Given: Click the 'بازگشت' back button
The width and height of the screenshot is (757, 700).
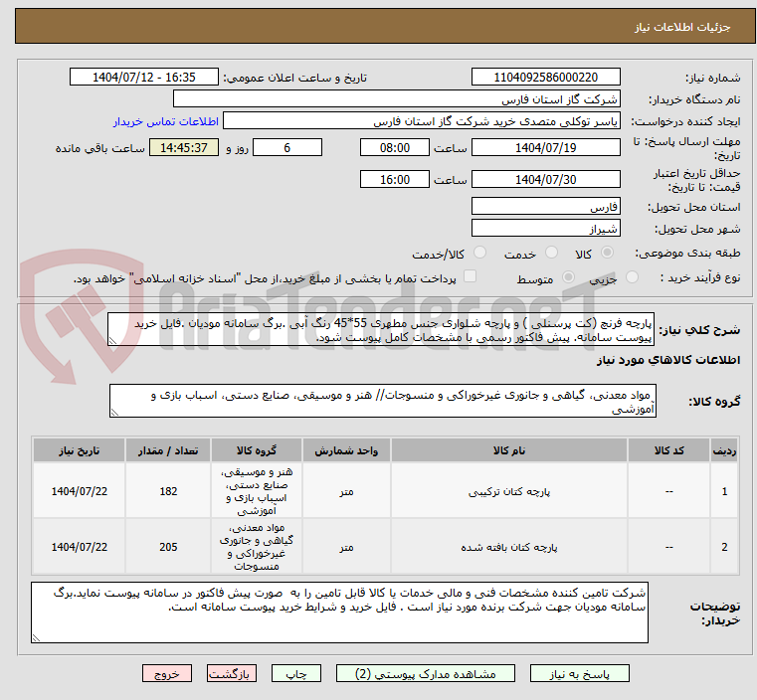Looking at the screenshot, I should tap(232, 673).
